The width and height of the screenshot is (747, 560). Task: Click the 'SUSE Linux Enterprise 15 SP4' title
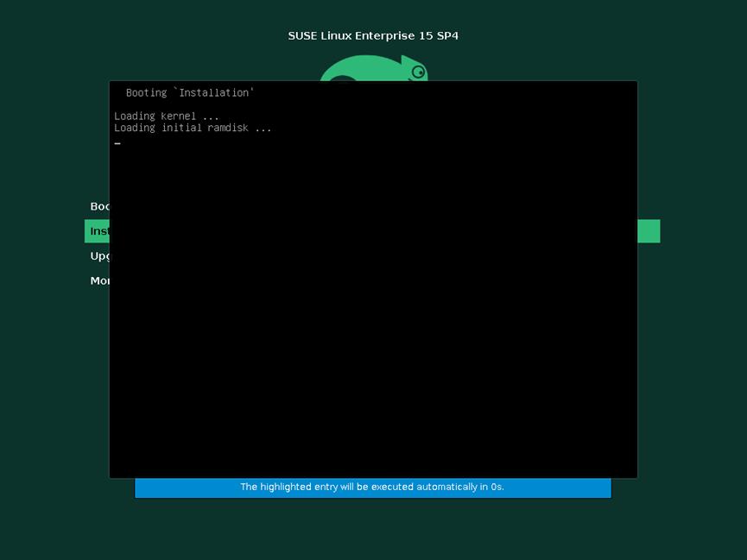pos(372,35)
